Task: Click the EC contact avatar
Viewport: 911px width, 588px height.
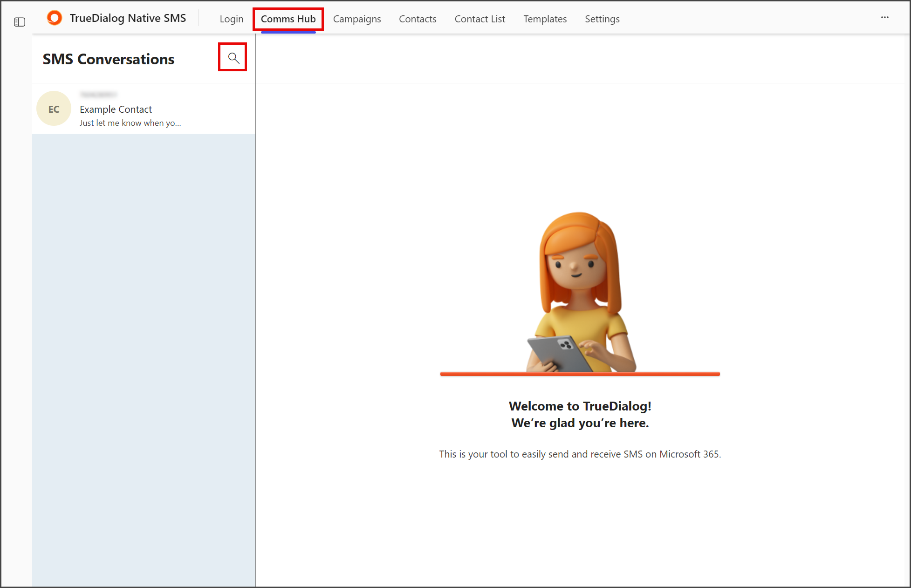Action: [54, 109]
